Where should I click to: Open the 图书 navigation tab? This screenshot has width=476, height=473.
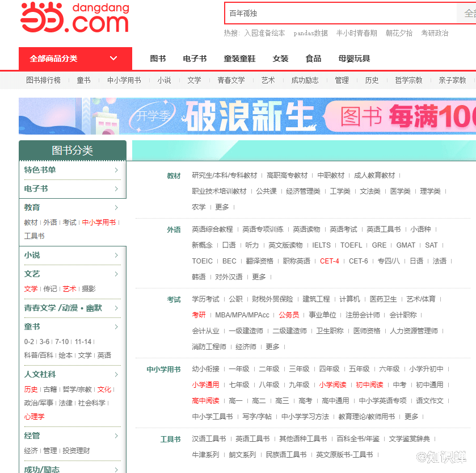pyautogui.click(x=158, y=58)
